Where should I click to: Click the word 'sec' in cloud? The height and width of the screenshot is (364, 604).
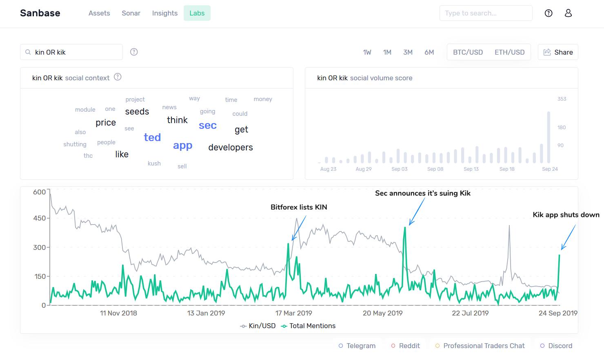208,126
